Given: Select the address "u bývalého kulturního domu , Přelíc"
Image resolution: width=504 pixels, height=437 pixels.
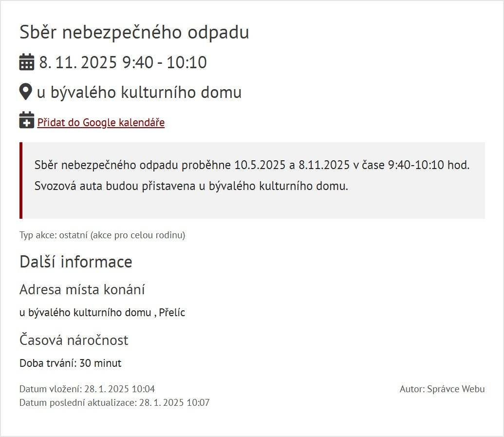Looking at the screenshot, I should (x=102, y=312).
